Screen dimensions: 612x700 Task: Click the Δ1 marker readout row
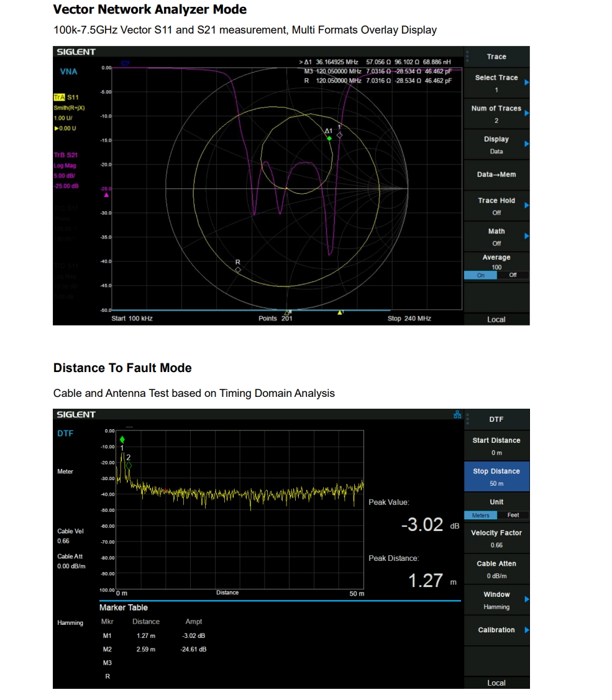tap(375, 62)
